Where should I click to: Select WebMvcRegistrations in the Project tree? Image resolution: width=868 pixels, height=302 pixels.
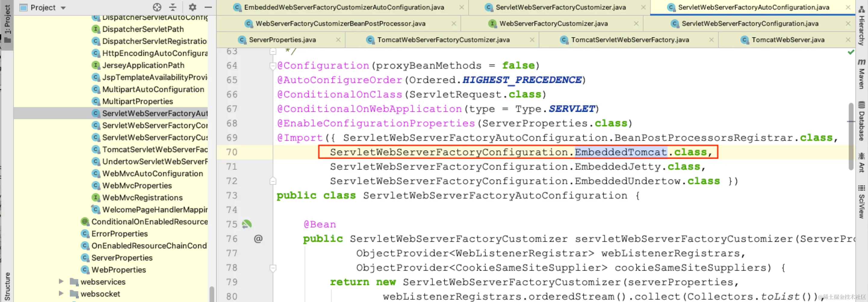[x=142, y=198]
